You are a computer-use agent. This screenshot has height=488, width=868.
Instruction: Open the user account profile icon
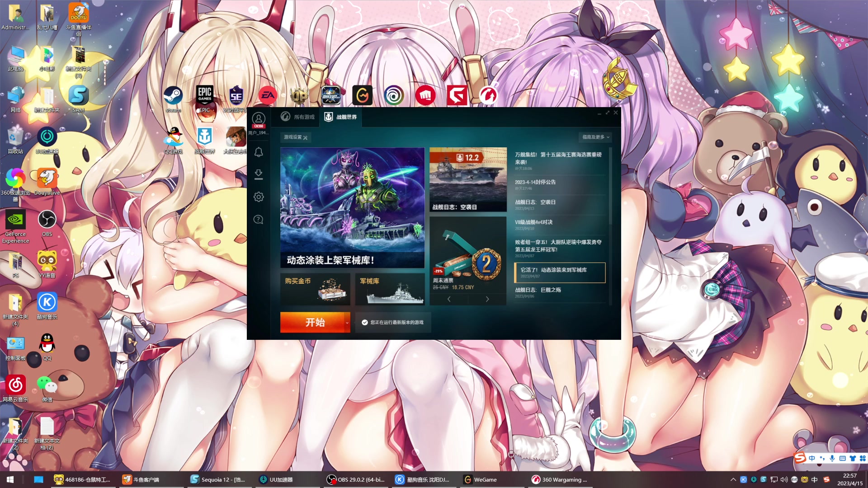tap(259, 119)
